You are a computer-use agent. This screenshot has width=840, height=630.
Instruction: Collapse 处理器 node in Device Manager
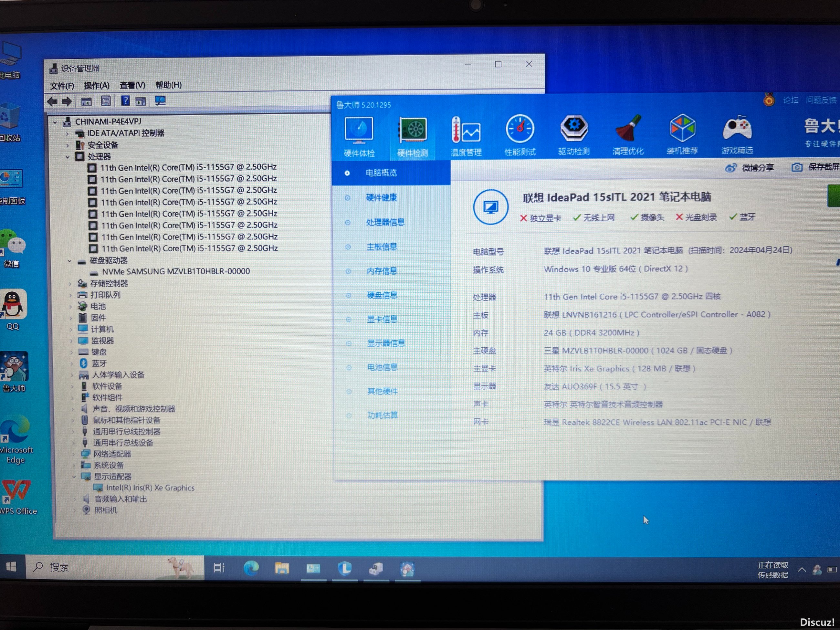[68, 157]
